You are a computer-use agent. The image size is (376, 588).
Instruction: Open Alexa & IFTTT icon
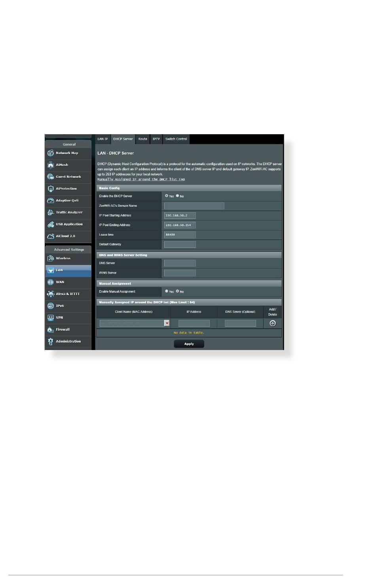click(x=50, y=294)
